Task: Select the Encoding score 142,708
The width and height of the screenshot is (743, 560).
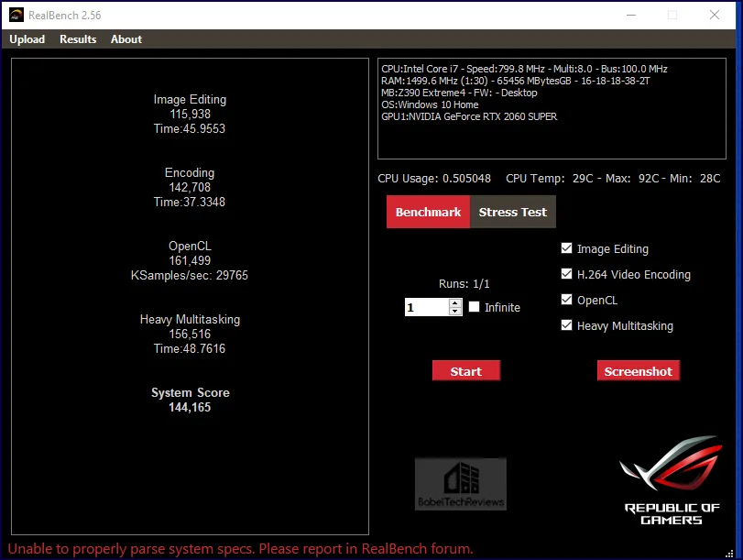Action: coord(190,187)
